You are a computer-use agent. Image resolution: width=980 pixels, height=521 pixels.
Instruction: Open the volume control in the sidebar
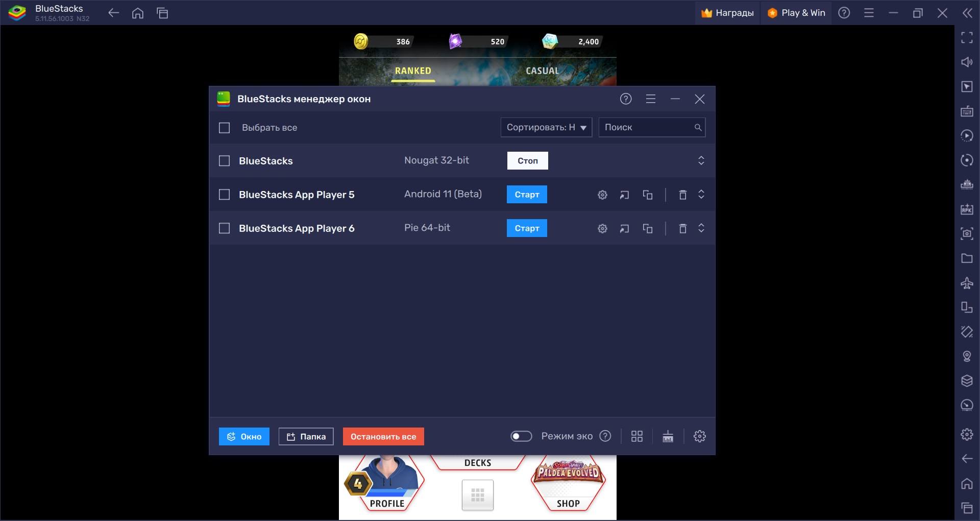967,62
